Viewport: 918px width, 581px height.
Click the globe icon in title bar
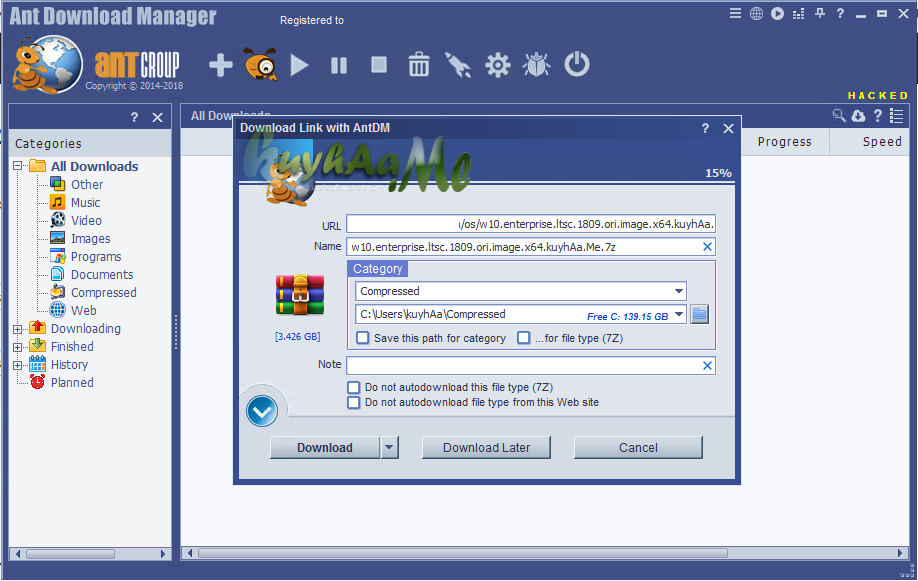coord(756,13)
